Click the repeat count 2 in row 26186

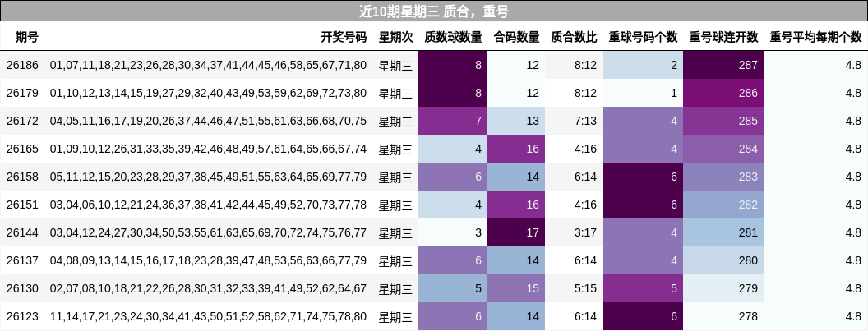644,66
